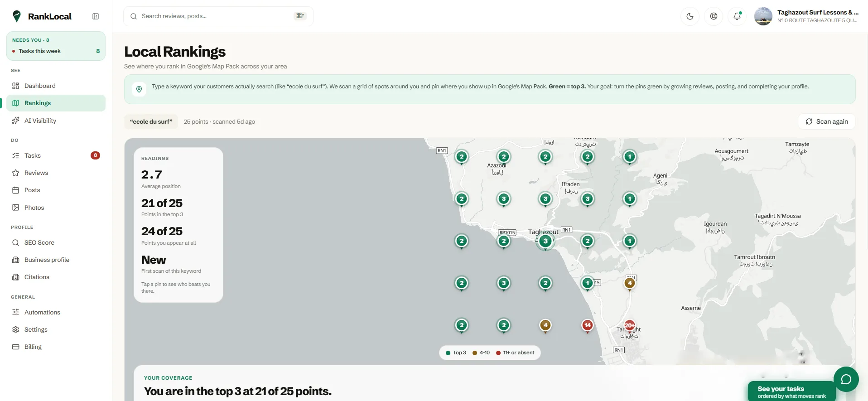The width and height of the screenshot is (868, 401).
Task: Click the Settings gear icon
Action: pos(16,329)
